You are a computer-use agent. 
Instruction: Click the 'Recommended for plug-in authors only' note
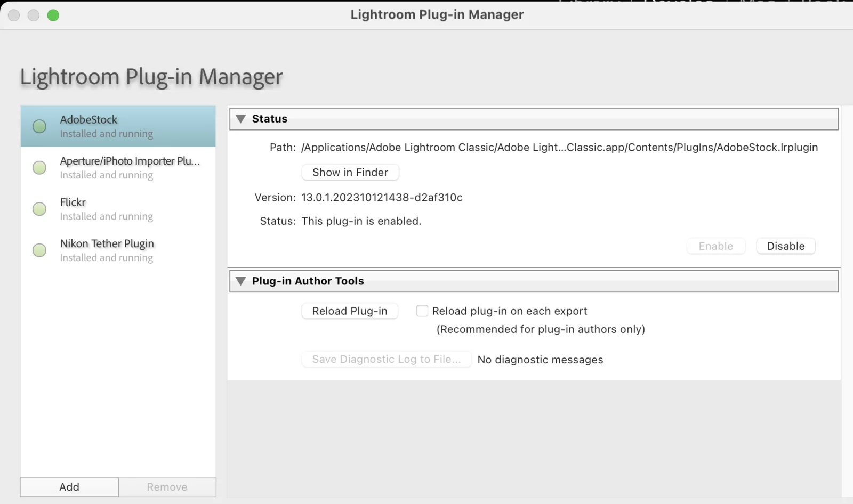click(x=541, y=329)
